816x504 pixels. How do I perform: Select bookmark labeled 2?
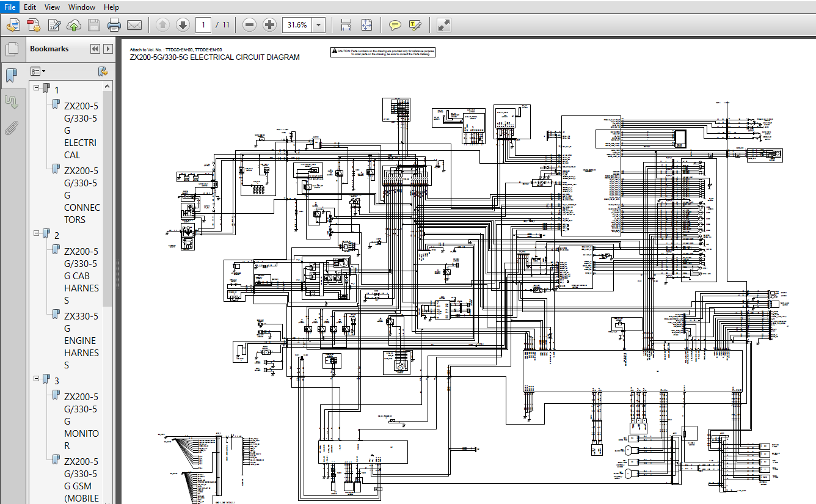[x=57, y=235]
